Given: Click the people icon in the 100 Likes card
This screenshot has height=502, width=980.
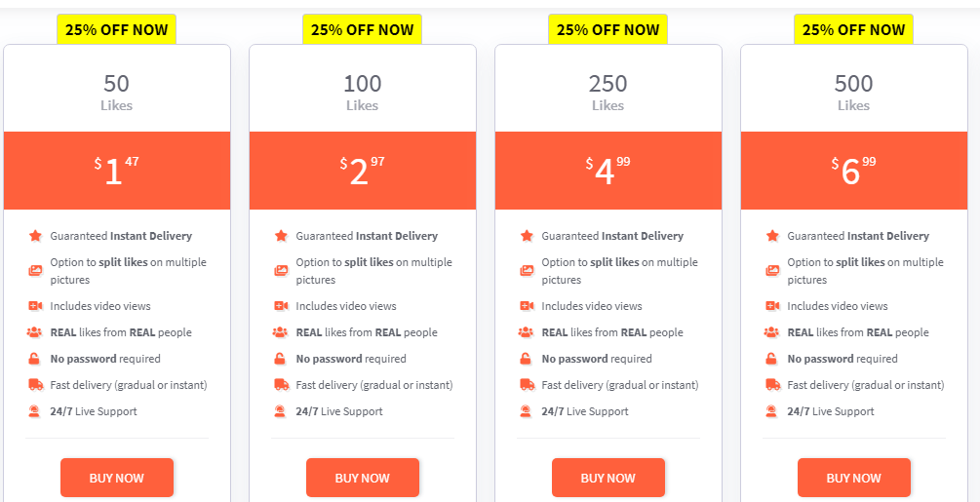Looking at the screenshot, I should tap(281, 332).
